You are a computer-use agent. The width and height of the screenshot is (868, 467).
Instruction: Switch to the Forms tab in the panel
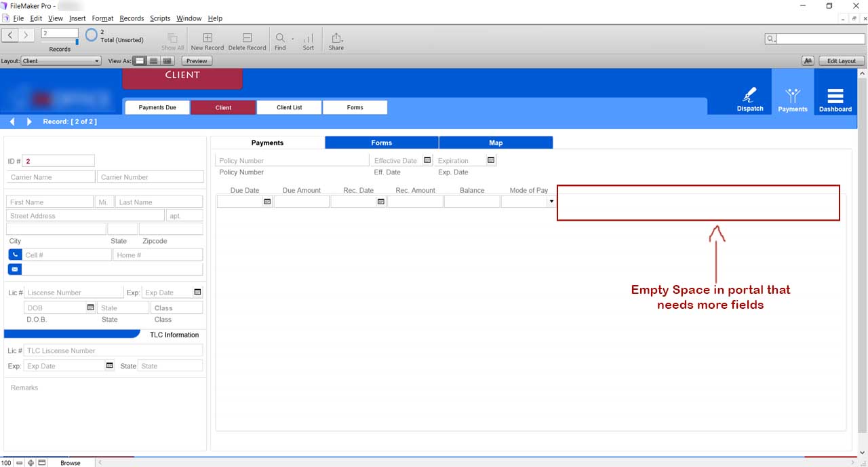click(x=382, y=143)
